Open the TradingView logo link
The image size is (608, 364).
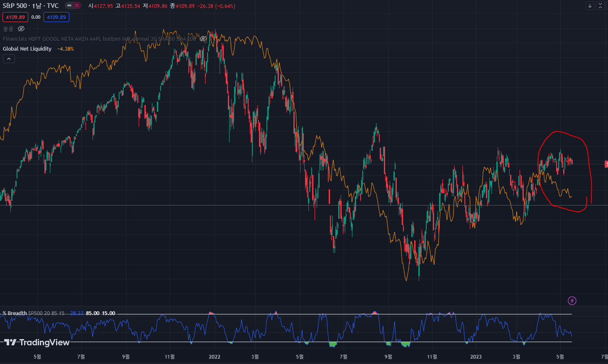37,342
